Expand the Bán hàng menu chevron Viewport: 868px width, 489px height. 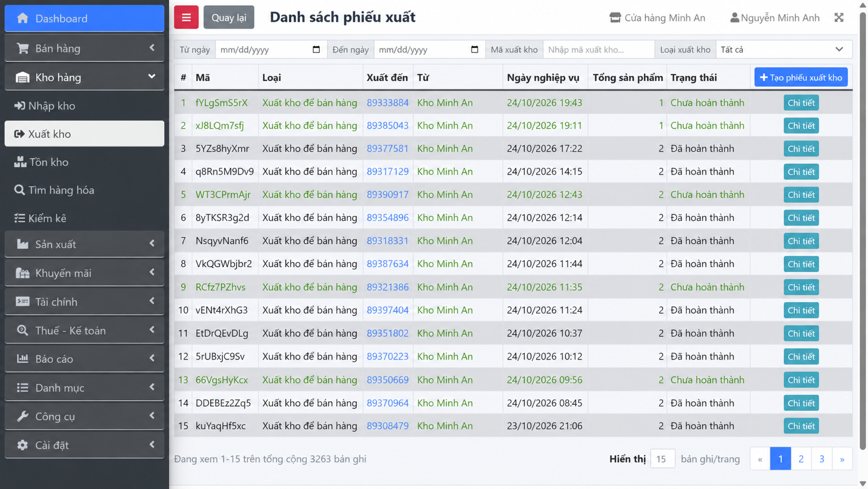pos(152,48)
